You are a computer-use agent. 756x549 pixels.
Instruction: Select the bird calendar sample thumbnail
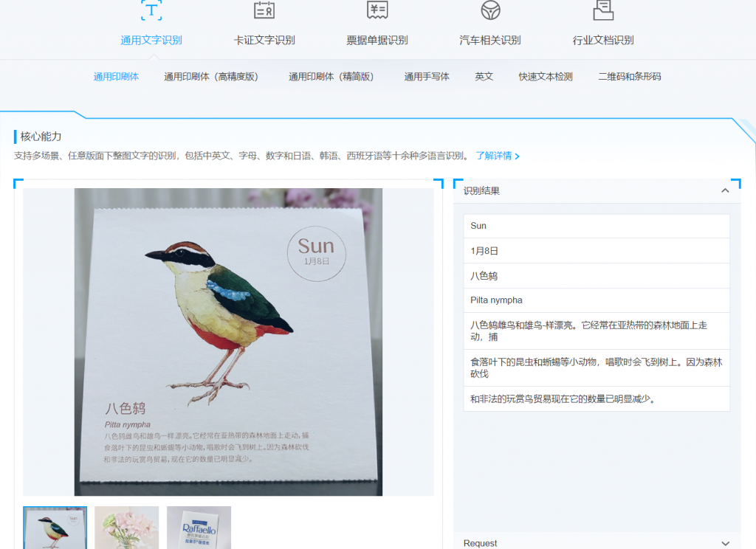click(x=55, y=527)
